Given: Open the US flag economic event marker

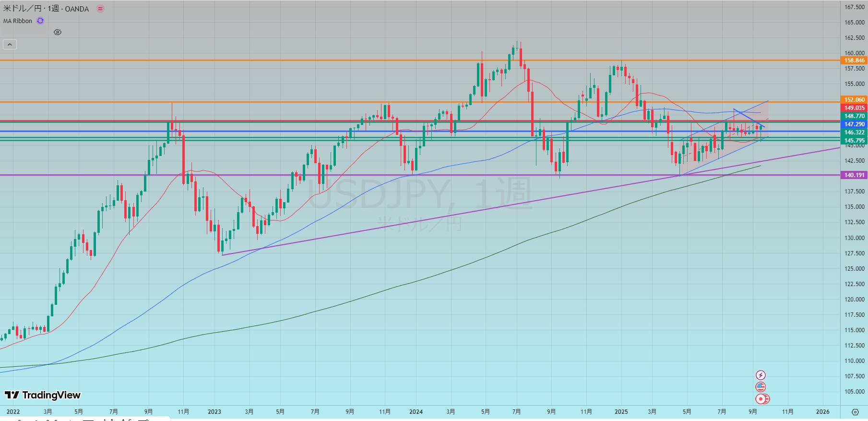Looking at the screenshot, I should (x=761, y=387).
